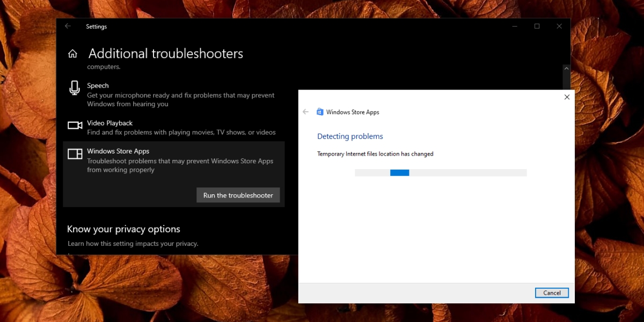The width and height of the screenshot is (644, 322).
Task: Click the back arrow in Settings title bar
Action: (68, 26)
